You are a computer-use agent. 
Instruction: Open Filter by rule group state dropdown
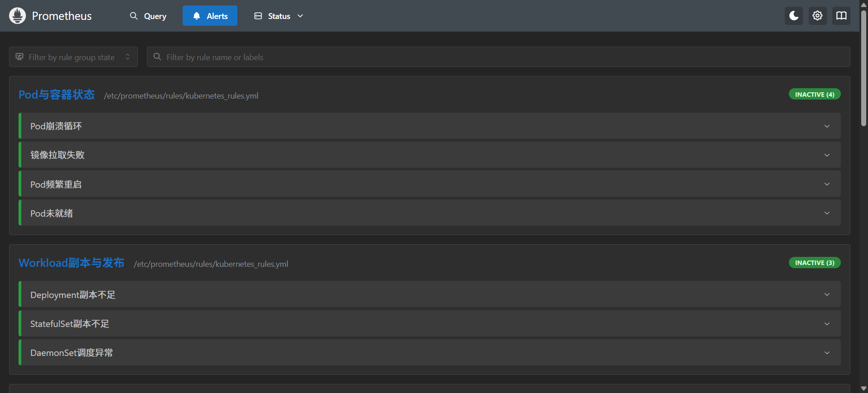click(x=73, y=57)
